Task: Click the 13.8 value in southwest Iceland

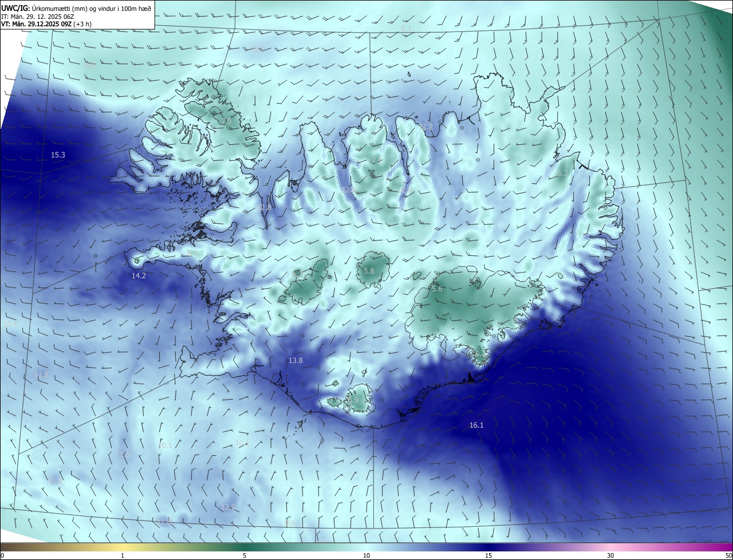Action: pos(295,360)
